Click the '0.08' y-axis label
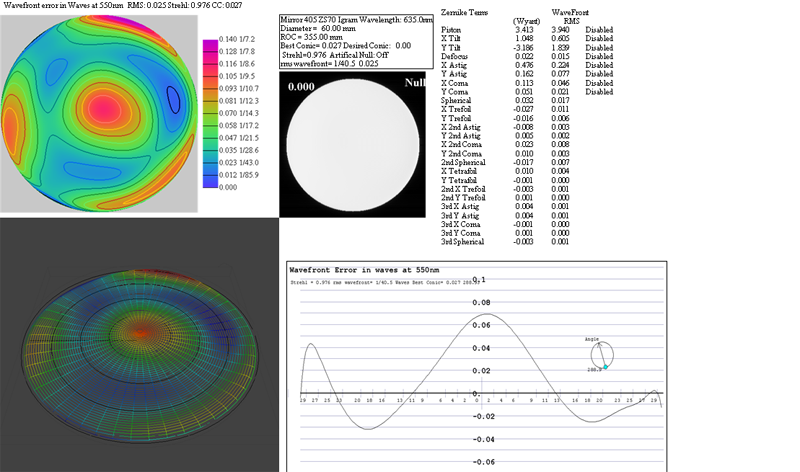This screenshot has width=800, height=472. point(481,303)
